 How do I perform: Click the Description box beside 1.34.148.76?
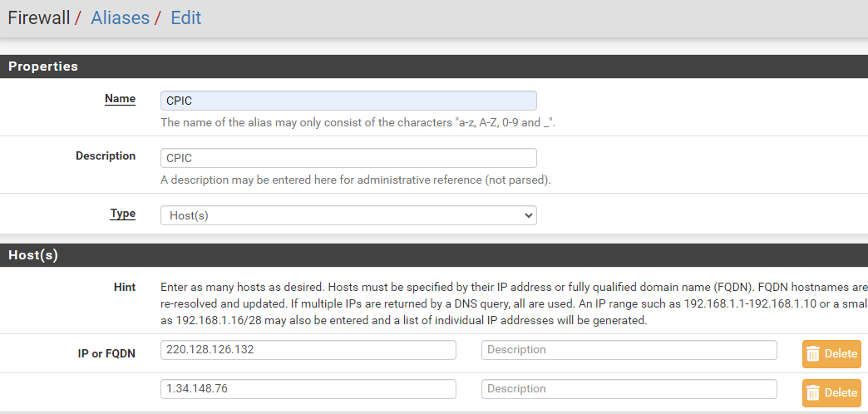click(629, 389)
